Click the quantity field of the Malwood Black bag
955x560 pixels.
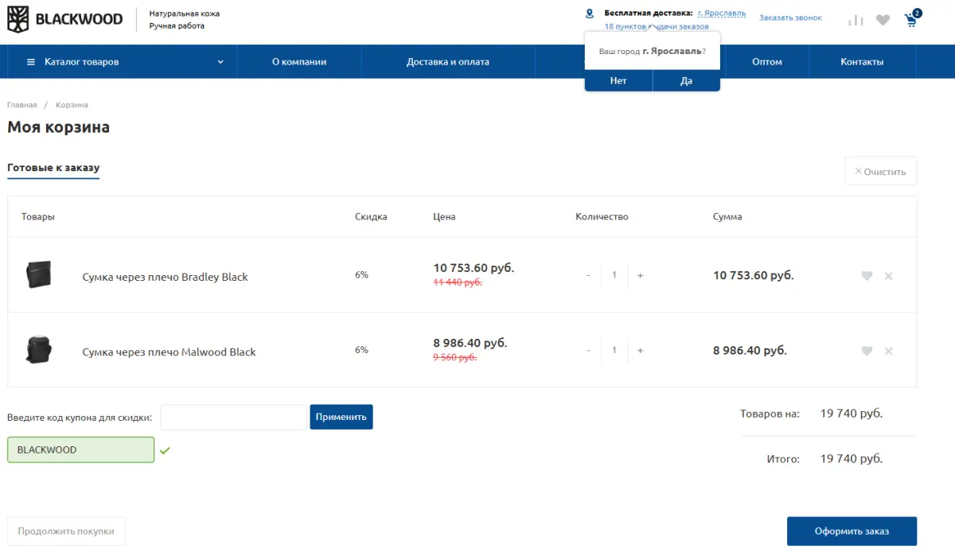614,350
